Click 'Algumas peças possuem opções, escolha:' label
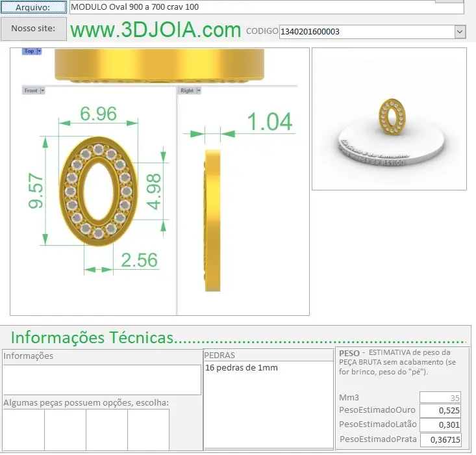476x455 pixels. click(x=86, y=403)
